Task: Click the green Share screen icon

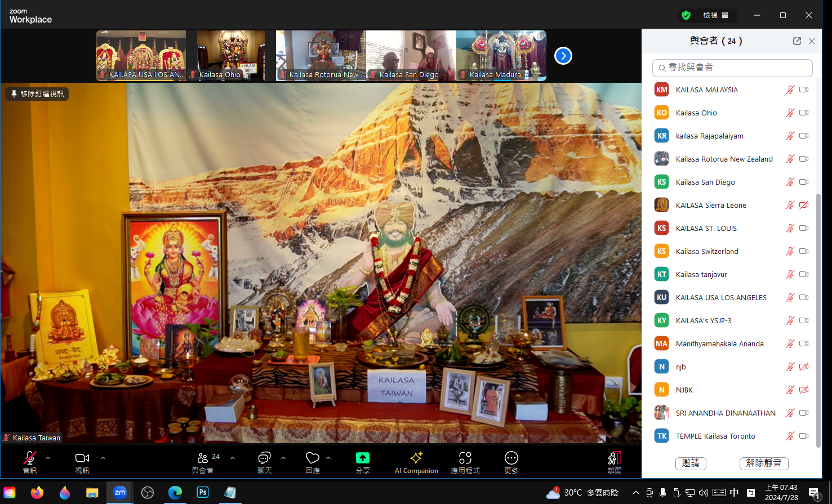Action: (x=363, y=458)
